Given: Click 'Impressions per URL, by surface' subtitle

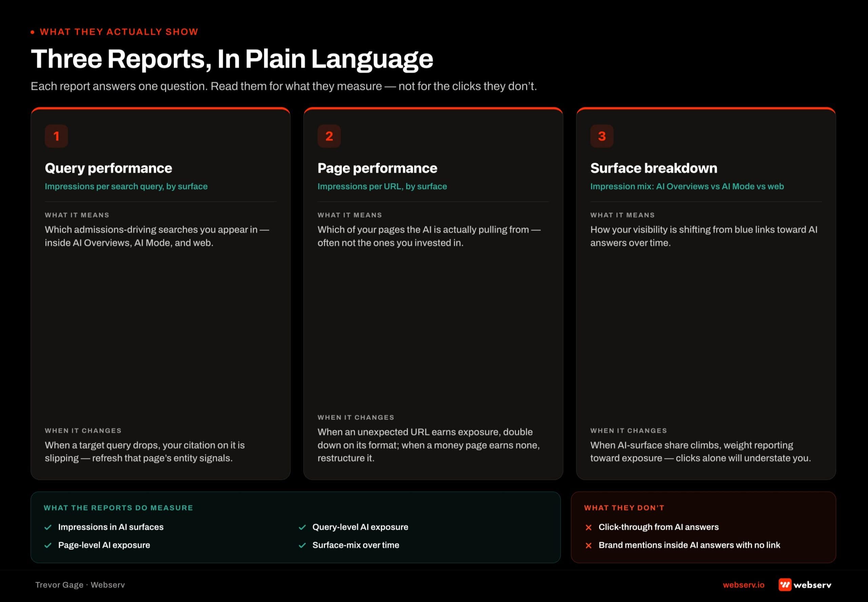Looking at the screenshot, I should tap(382, 186).
